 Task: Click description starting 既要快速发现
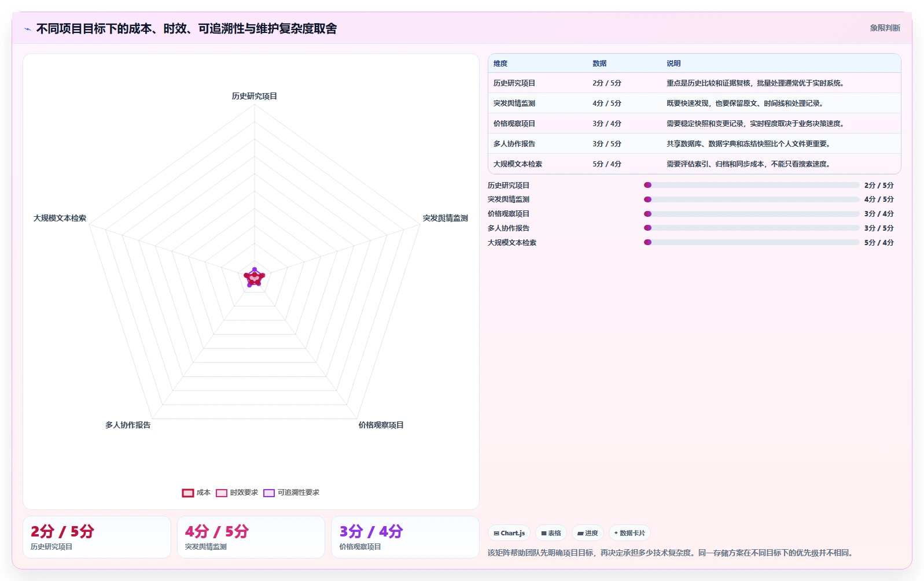(746, 103)
